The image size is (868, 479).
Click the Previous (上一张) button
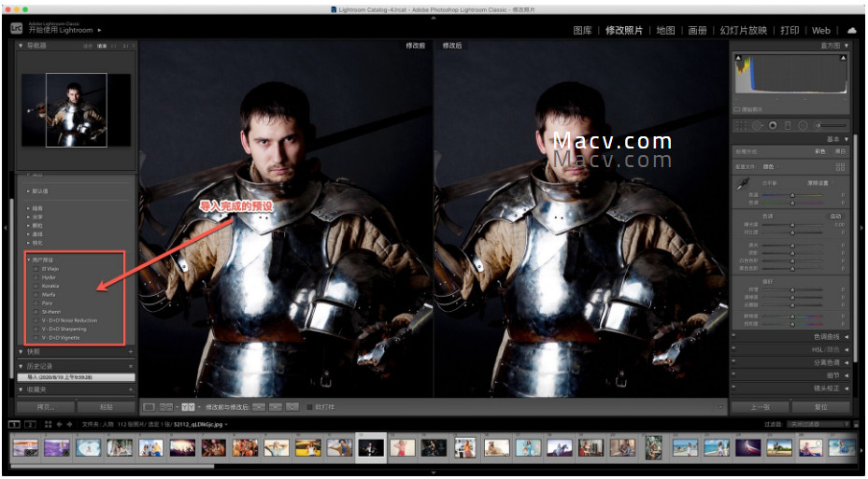[x=761, y=407]
